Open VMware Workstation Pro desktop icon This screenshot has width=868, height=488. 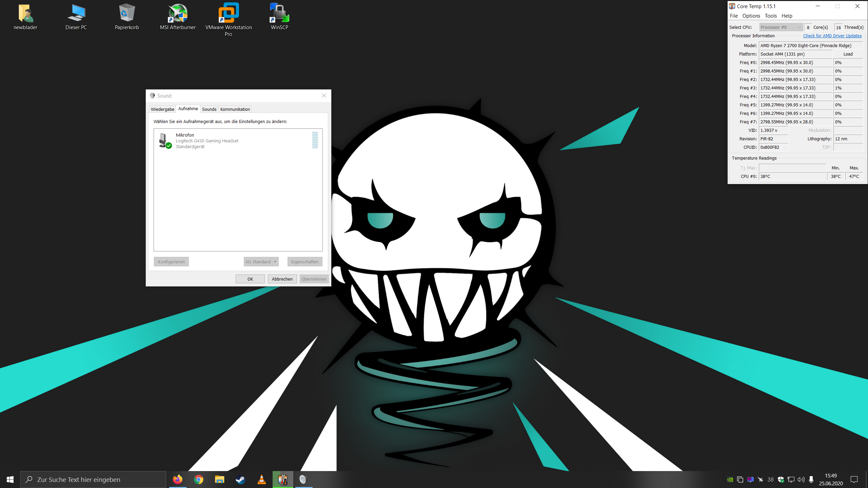tap(229, 19)
